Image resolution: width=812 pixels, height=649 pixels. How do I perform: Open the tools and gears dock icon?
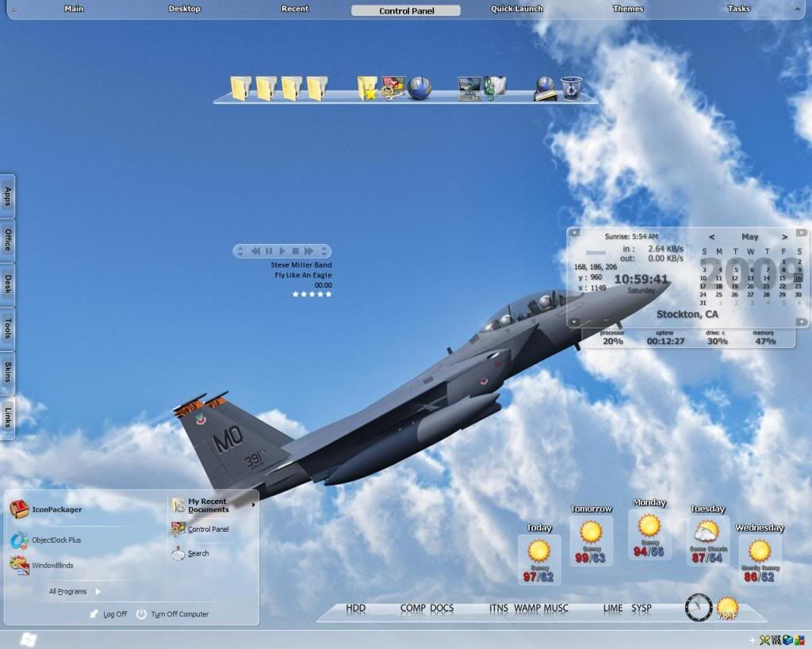[393, 88]
